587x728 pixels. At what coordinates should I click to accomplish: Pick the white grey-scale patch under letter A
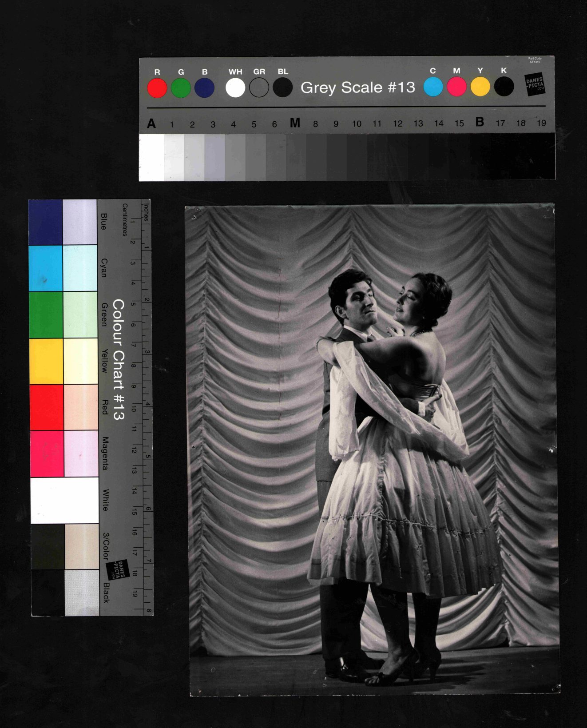pos(151,157)
